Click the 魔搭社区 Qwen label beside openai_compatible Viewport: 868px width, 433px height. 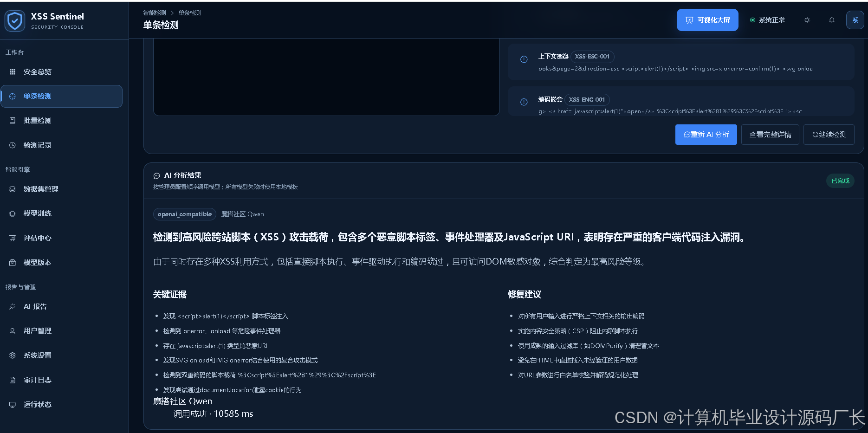point(242,214)
